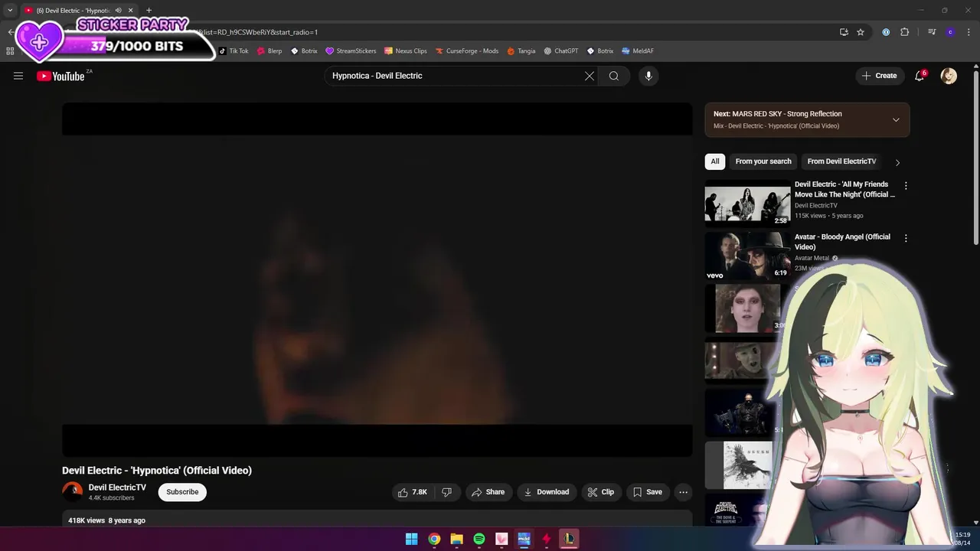Start voice search with the microphone
980x551 pixels.
(648, 76)
